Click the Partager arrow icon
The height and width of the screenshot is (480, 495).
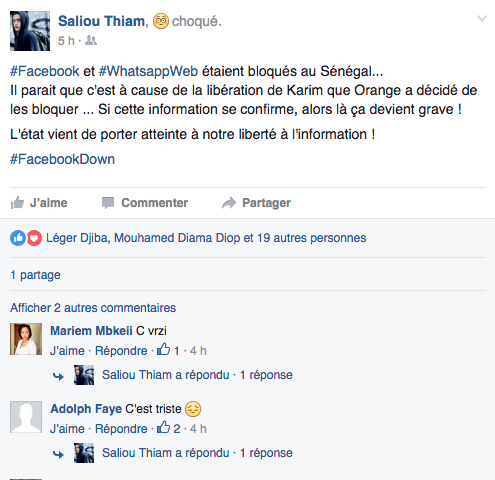(229, 203)
